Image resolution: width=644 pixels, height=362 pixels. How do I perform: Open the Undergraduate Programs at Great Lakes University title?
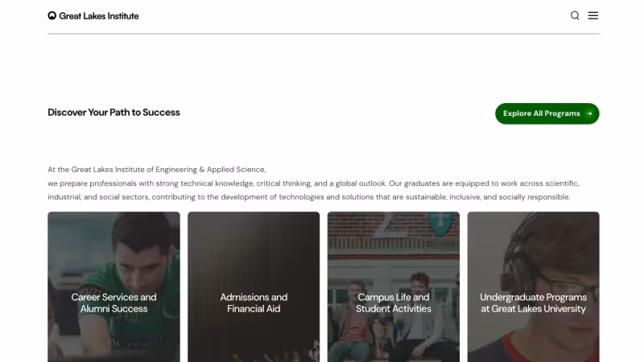(533, 303)
